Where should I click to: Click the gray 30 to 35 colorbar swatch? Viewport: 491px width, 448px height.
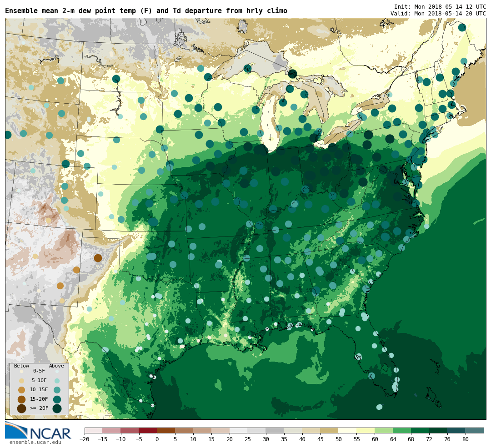click(x=275, y=430)
